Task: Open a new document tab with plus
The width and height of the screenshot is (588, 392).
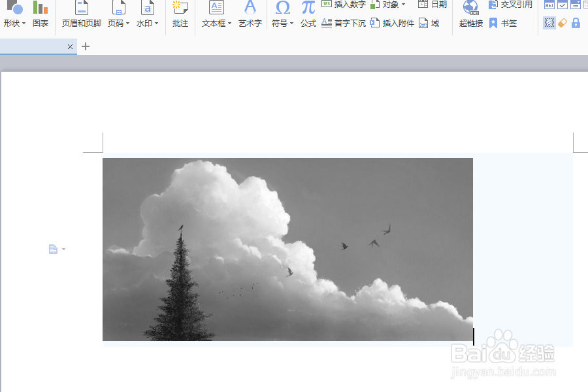Action: 86,46
